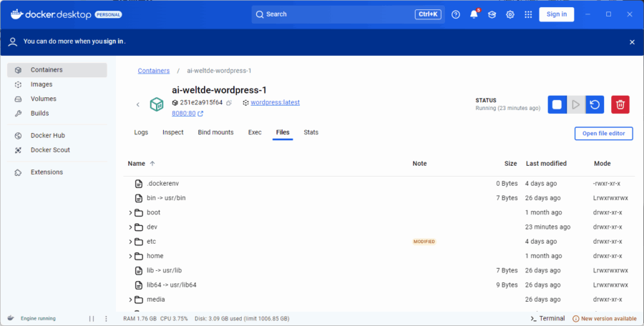Click the Search field
This screenshot has width=644, height=326.
[348, 14]
